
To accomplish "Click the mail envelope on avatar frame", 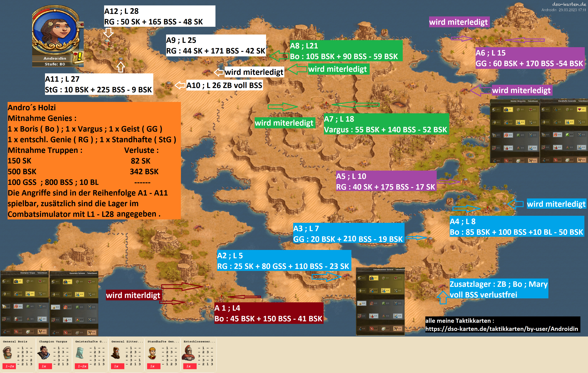I will (80, 24).
